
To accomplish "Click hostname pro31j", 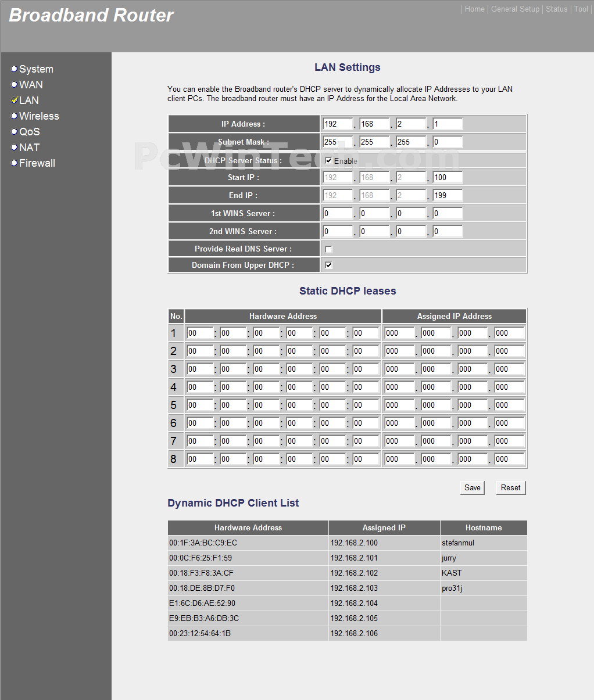I will [452, 588].
